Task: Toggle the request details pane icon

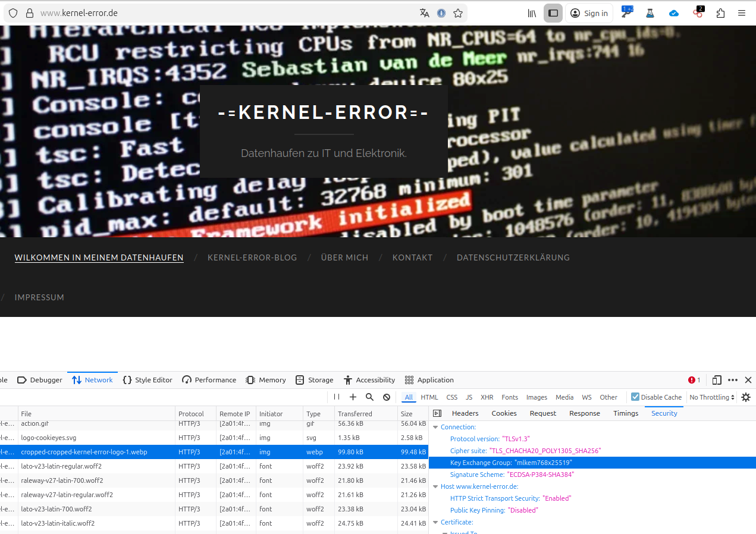Action: point(437,413)
